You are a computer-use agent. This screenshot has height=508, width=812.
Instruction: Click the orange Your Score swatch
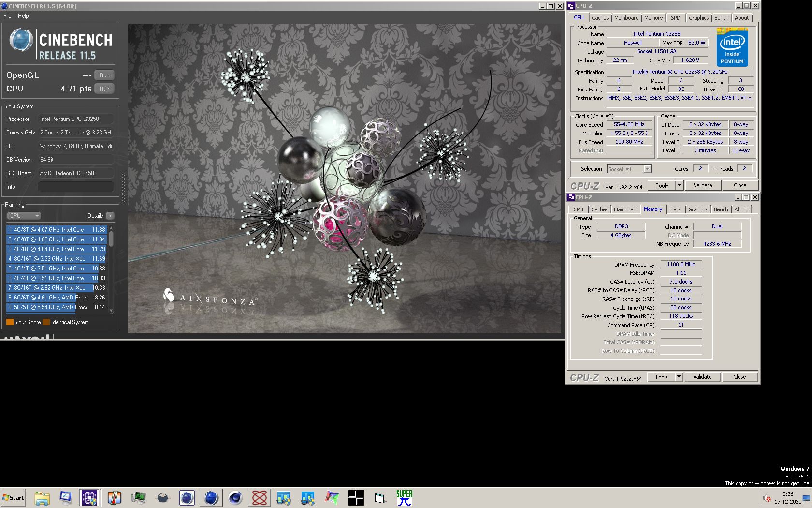tap(10, 322)
